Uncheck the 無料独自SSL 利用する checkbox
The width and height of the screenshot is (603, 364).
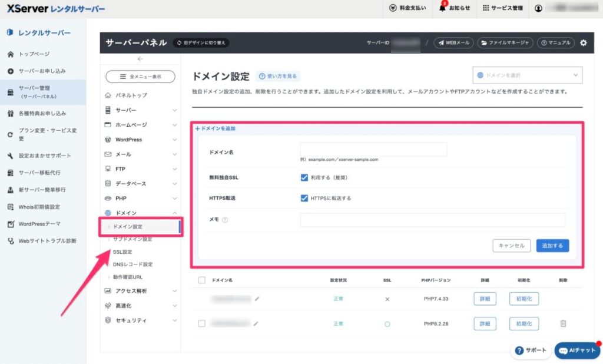coord(304,177)
